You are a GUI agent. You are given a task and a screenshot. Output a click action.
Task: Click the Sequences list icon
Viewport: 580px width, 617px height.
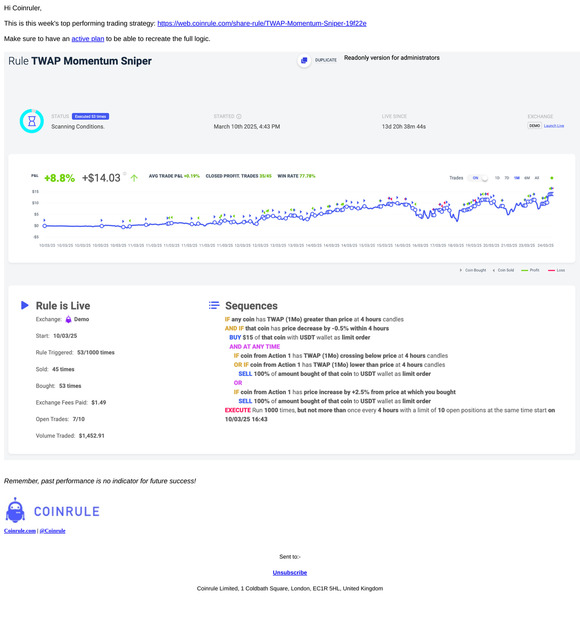point(214,305)
